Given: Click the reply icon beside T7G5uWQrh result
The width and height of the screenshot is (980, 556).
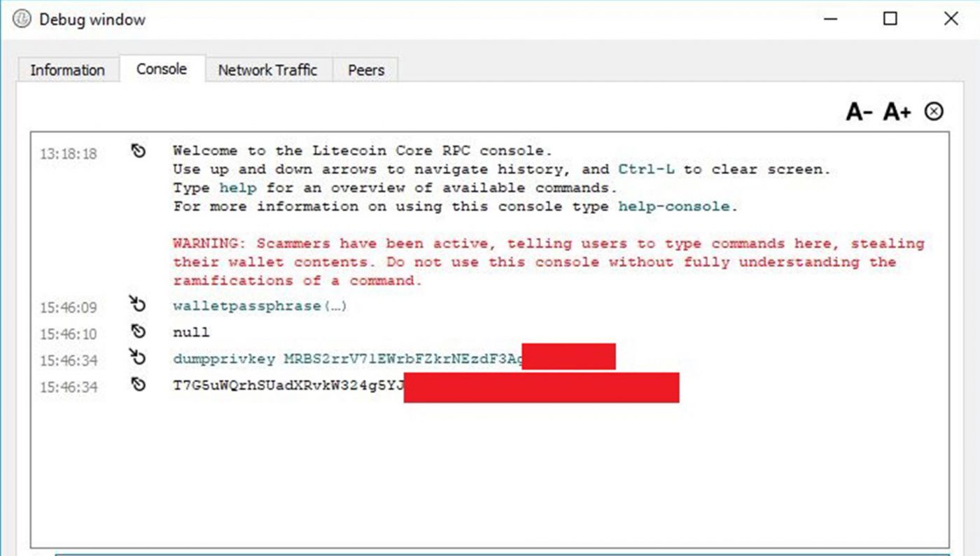Looking at the screenshot, I should 139,384.
